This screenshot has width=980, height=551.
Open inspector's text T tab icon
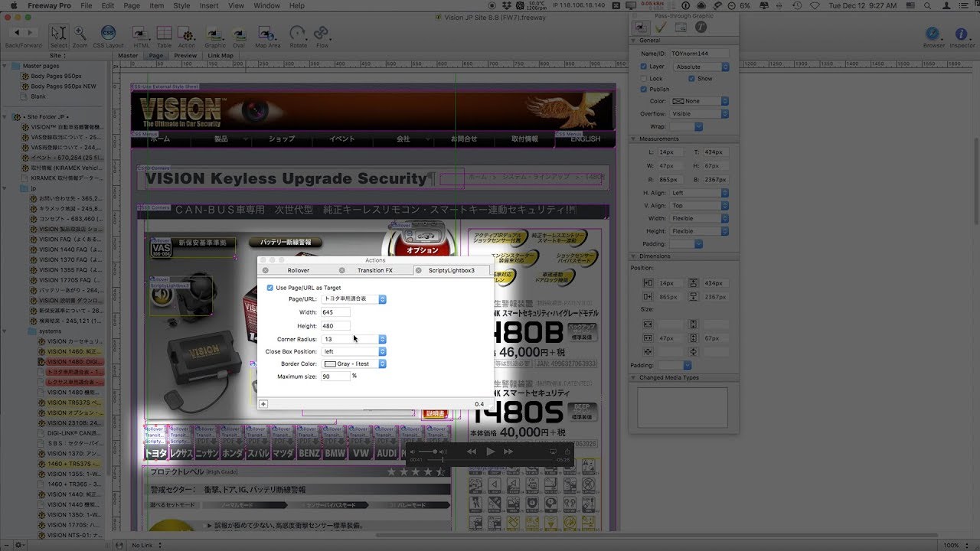tap(701, 27)
